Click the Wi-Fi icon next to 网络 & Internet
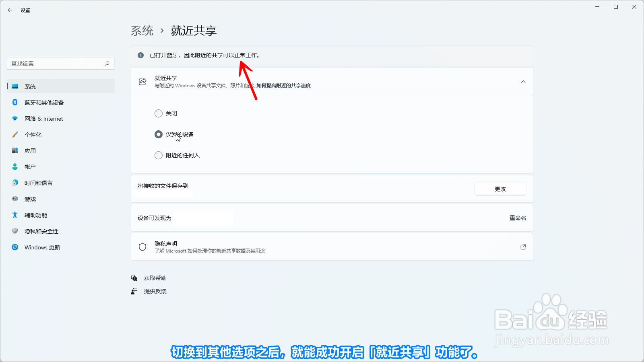Image resolution: width=644 pixels, height=362 pixels. coord(15,118)
